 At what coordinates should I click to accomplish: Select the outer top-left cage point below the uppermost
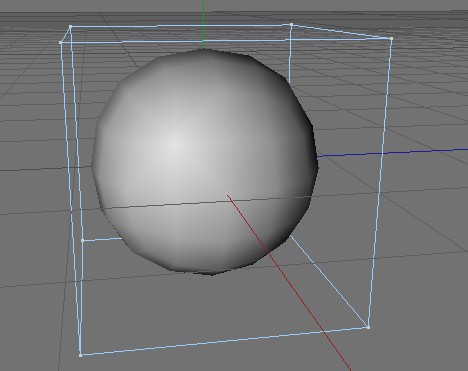tap(60, 42)
